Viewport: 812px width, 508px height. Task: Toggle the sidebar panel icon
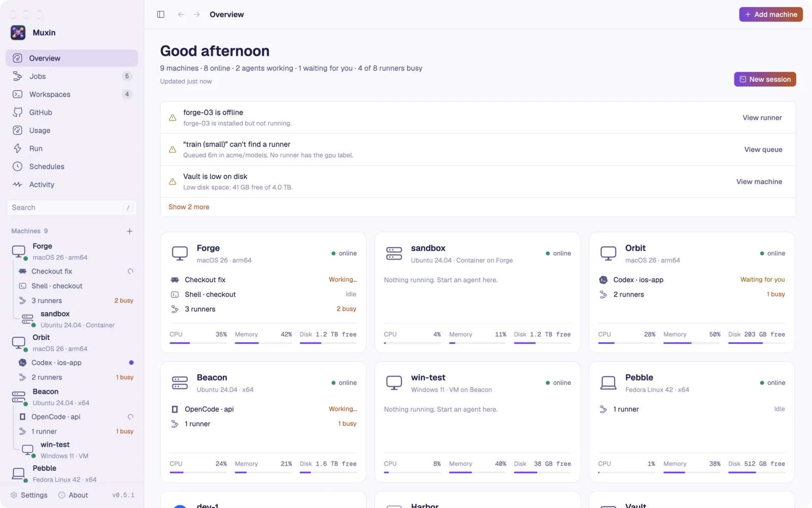pos(160,14)
